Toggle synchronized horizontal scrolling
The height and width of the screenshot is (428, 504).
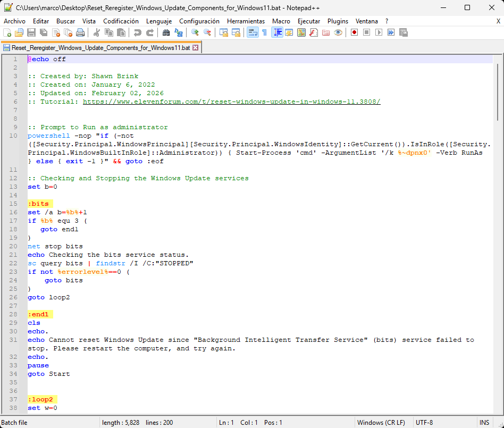tap(236, 32)
